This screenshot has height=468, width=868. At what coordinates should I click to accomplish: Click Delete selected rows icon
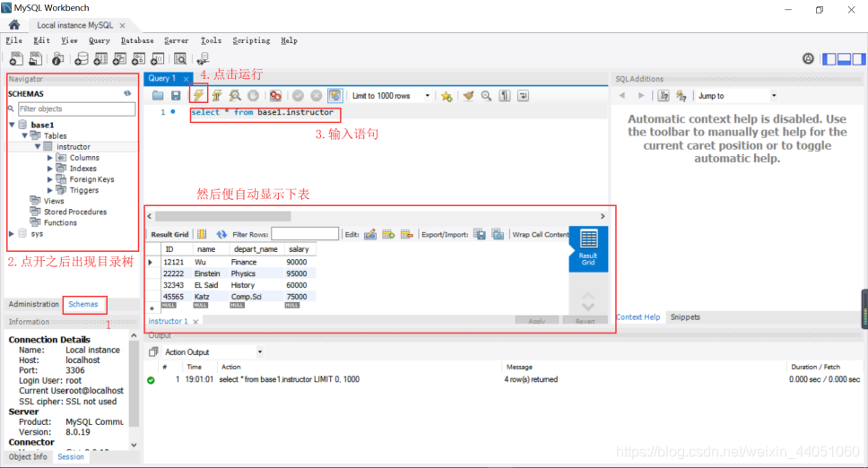click(x=407, y=235)
